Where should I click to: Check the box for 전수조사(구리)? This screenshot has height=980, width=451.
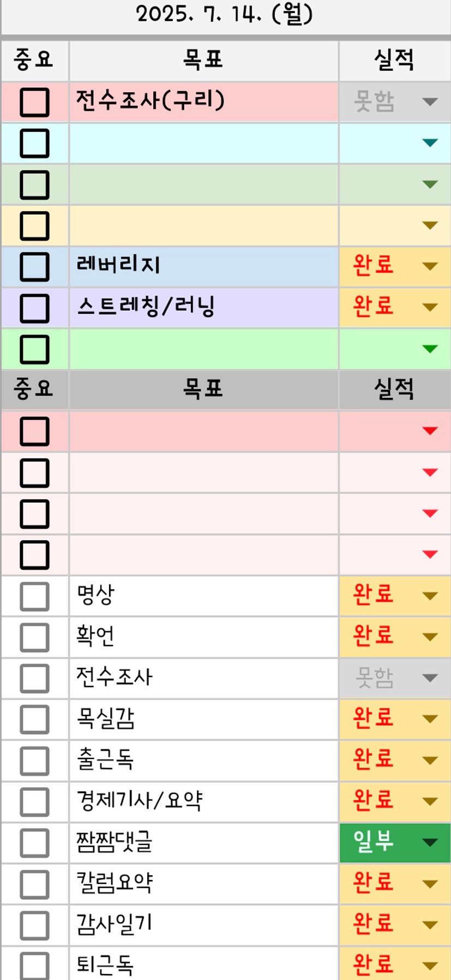(x=34, y=102)
